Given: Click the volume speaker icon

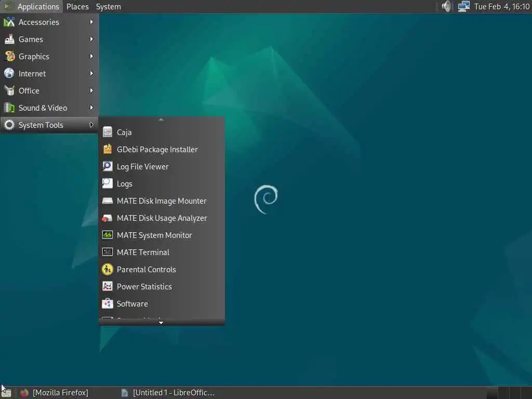Looking at the screenshot, I should (446, 6).
